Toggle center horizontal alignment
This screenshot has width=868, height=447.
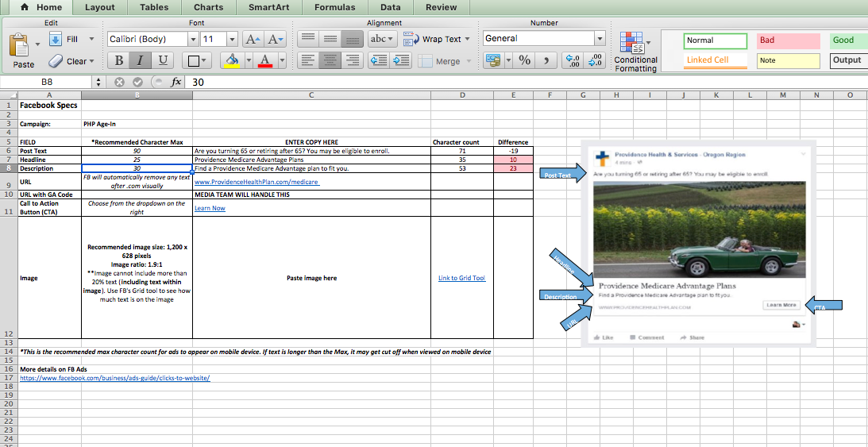[x=330, y=60]
